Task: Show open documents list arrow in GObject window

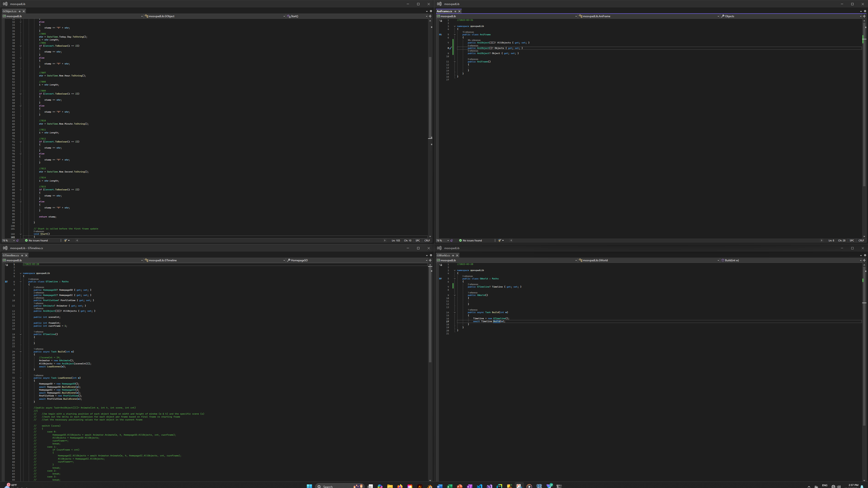Action: [x=427, y=11]
